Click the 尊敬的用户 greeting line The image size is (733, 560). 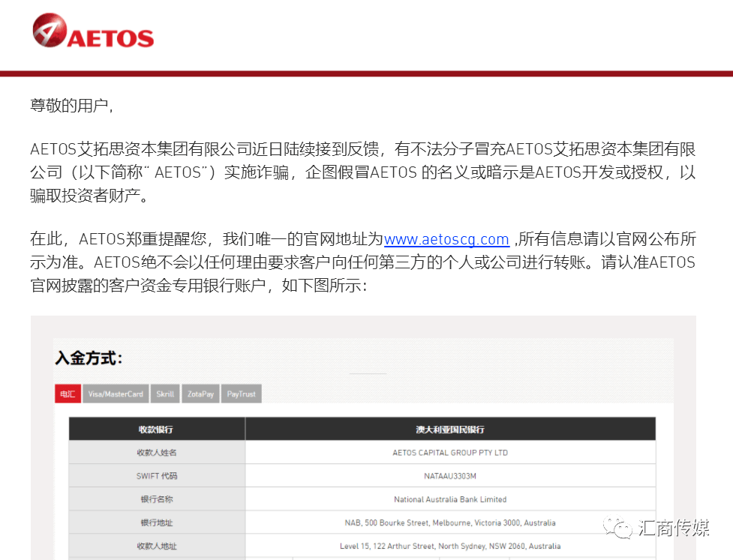(71, 106)
